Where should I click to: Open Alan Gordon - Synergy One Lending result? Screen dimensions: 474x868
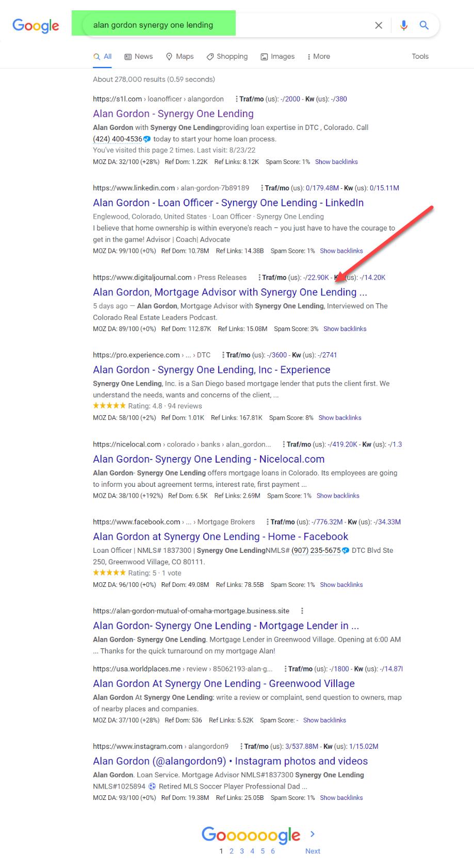[x=173, y=113]
